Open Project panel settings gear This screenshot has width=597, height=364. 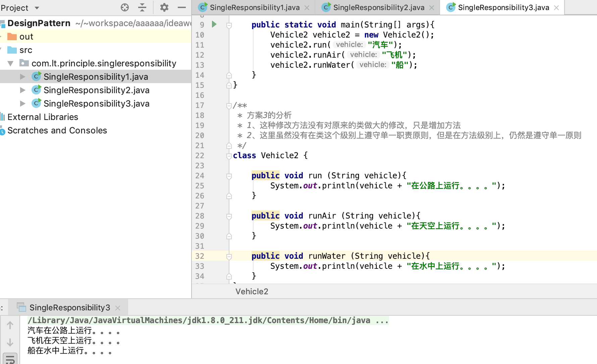coord(164,7)
